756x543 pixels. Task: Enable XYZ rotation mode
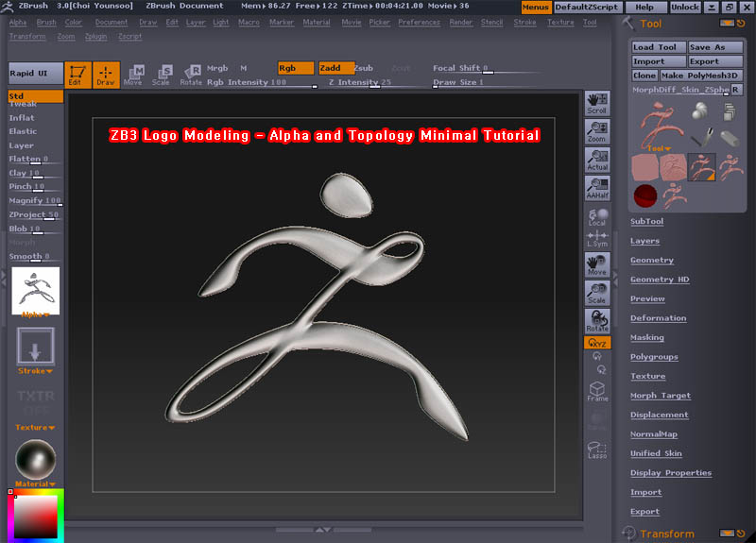(x=596, y=343)
